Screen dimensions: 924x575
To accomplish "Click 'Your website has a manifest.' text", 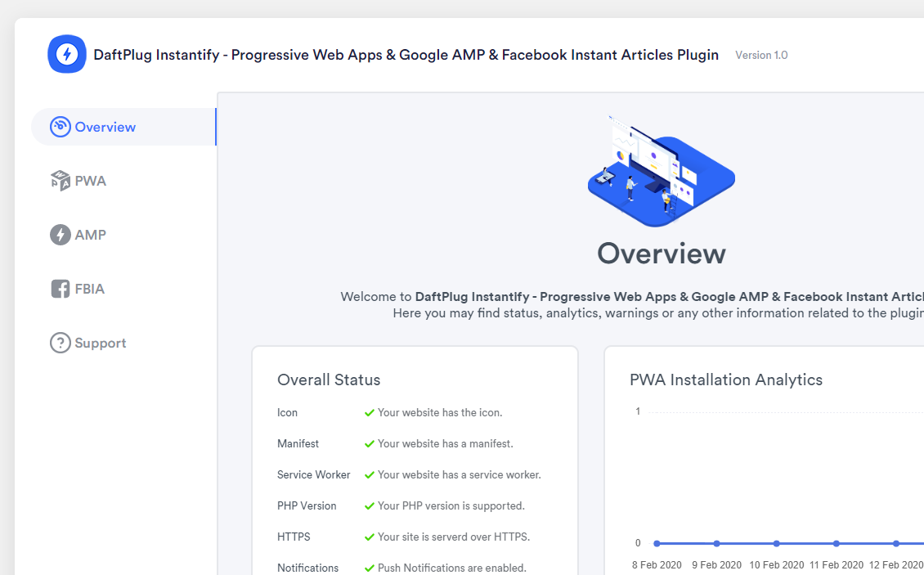I will point(446,443).
